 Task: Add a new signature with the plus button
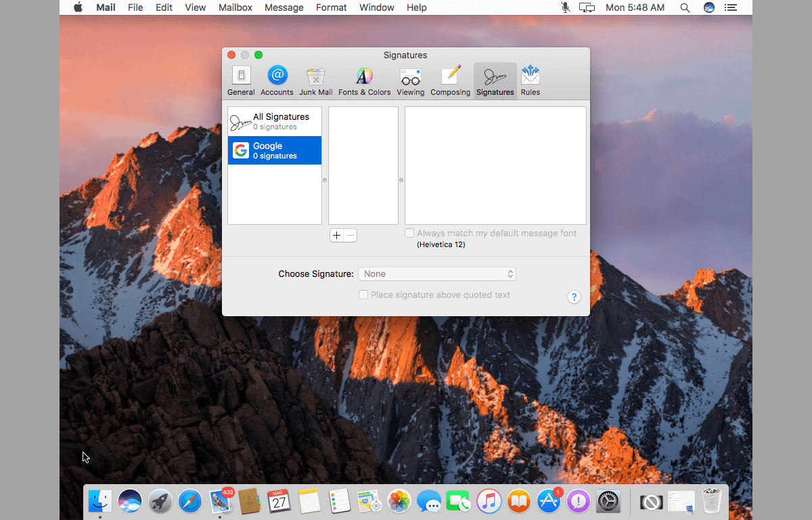point(336,235)
